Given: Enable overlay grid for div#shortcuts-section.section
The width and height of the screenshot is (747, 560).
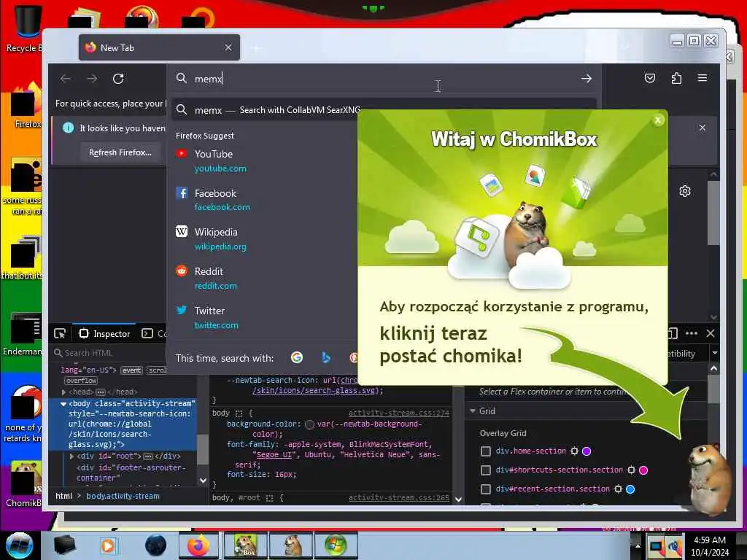Looking at the screenshot, I should point(485,470).
